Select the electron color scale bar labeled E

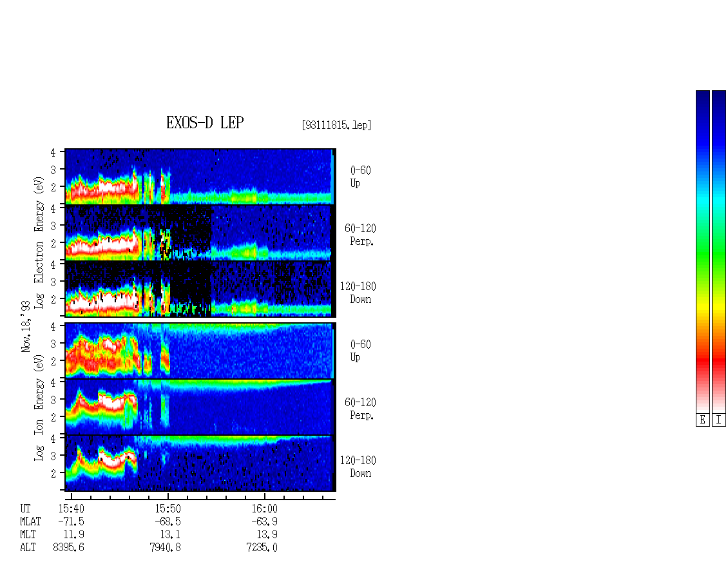pyautogui.click(x=702, y=251)
